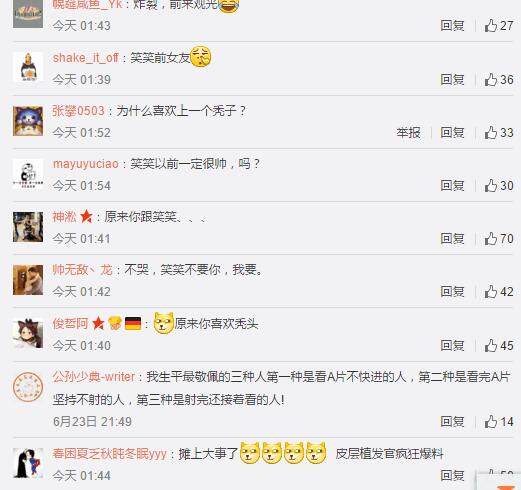521x490 pixels.
Task: Click 俊哲阿's cat-ear avatar
Action: pos(28,333)
